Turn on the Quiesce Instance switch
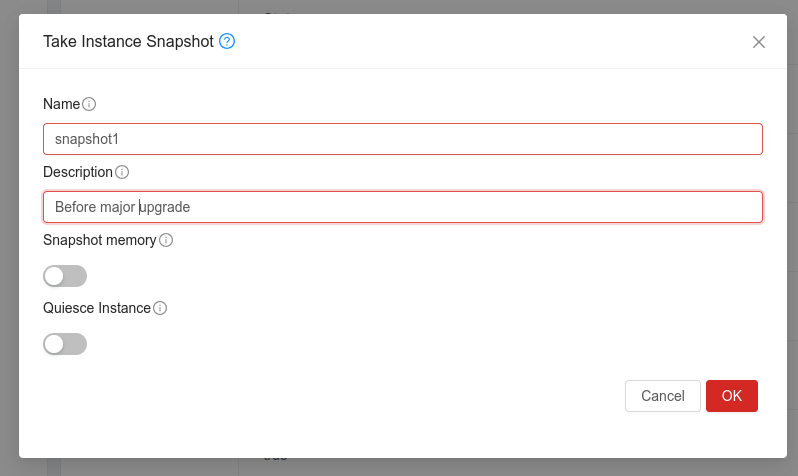The width and height of the screenshot is (798, 476). pyautogui.click(x=65, y=344)
